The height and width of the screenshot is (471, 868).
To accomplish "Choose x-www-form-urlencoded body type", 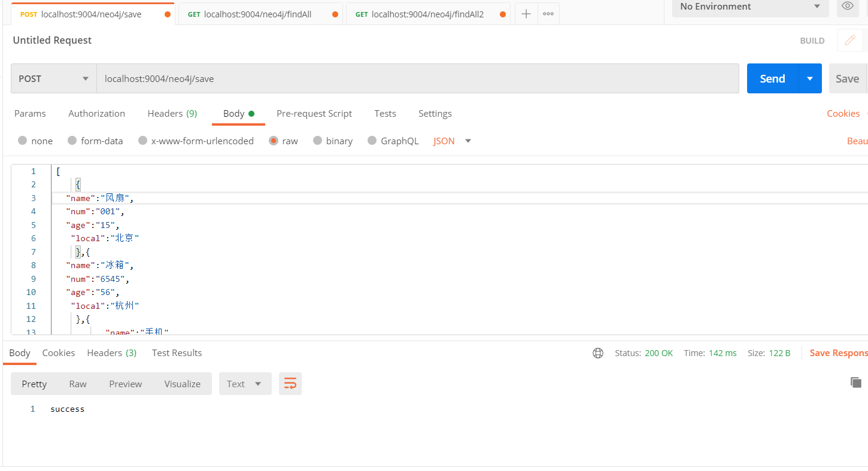I will [196, 141].
